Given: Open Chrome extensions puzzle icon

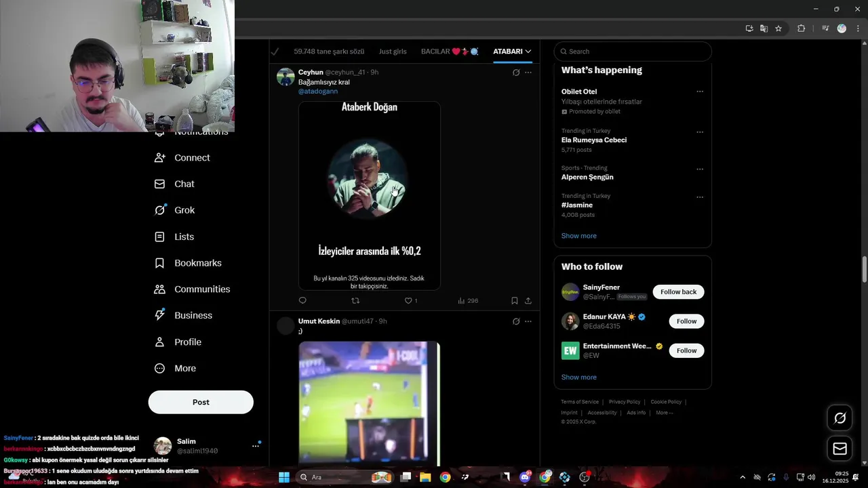Looking at the screenshot, I should click(801, 28).
